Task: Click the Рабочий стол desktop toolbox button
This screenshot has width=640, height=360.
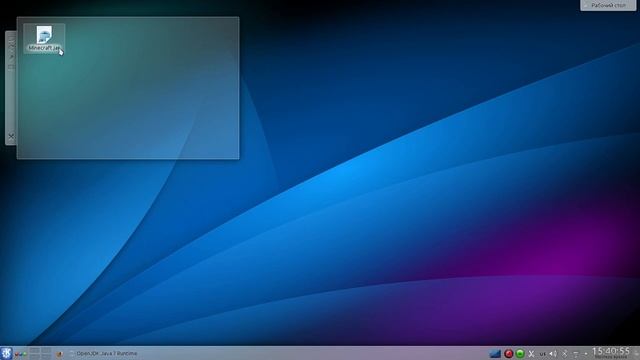Action: click(608, 5)
